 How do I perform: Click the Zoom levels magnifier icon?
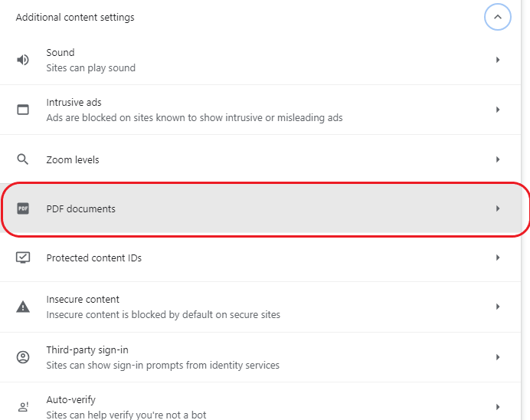(23, 159)
